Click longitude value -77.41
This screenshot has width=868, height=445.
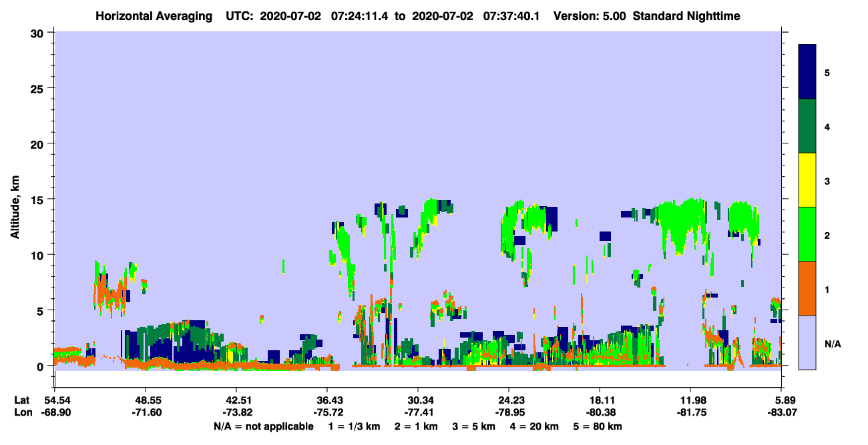tap(418, 413)
